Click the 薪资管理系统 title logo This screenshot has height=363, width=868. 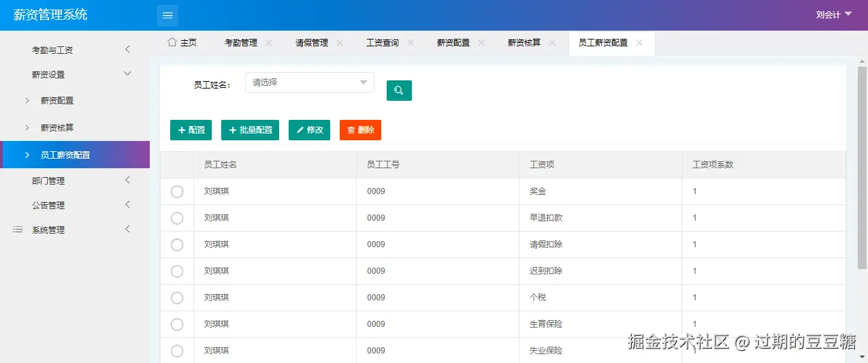[x=50, y=14]
